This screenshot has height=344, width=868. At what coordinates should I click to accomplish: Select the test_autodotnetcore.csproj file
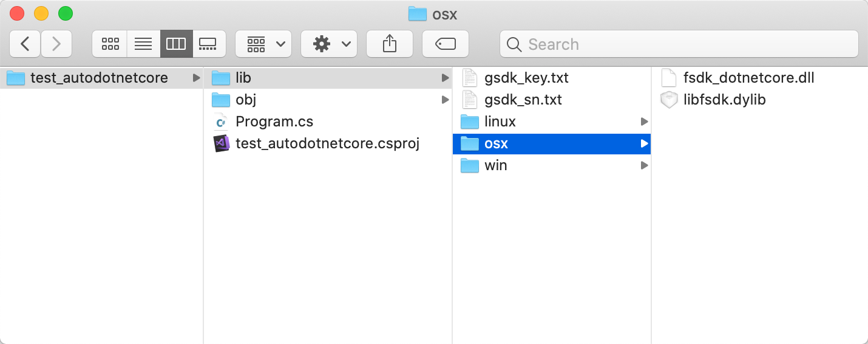point(327,143)
